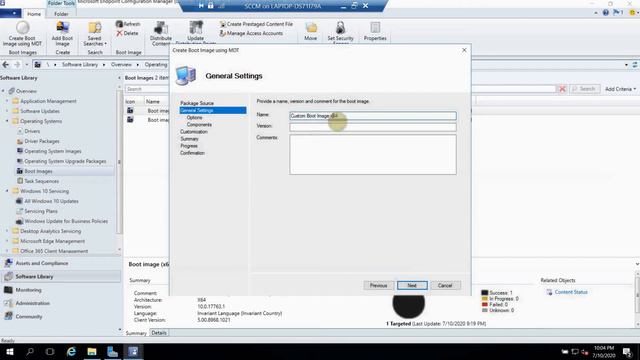
Task: Open Community workspace
Action: click(x=29, y=316)
